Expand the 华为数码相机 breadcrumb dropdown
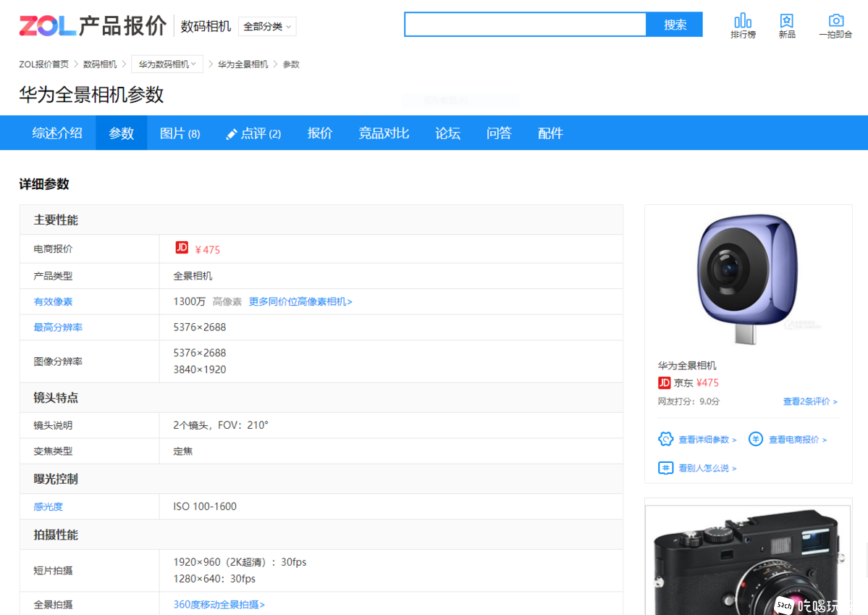 (167, 64)
